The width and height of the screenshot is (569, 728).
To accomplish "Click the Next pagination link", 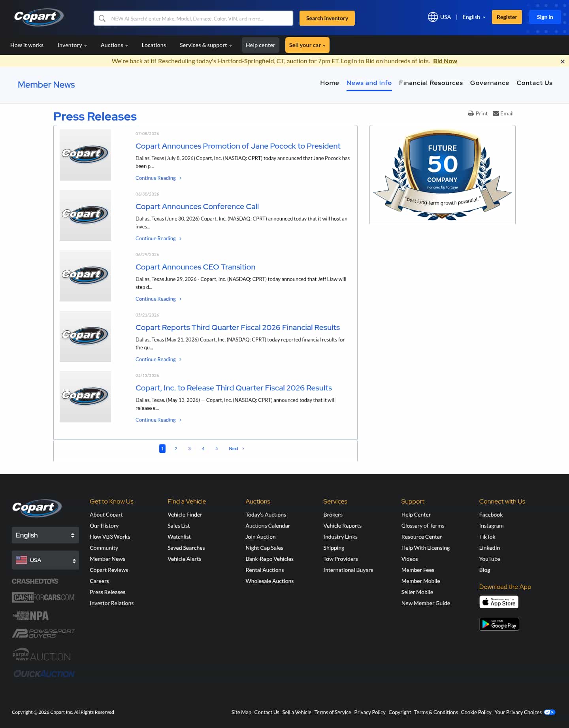I will [236, 449].
